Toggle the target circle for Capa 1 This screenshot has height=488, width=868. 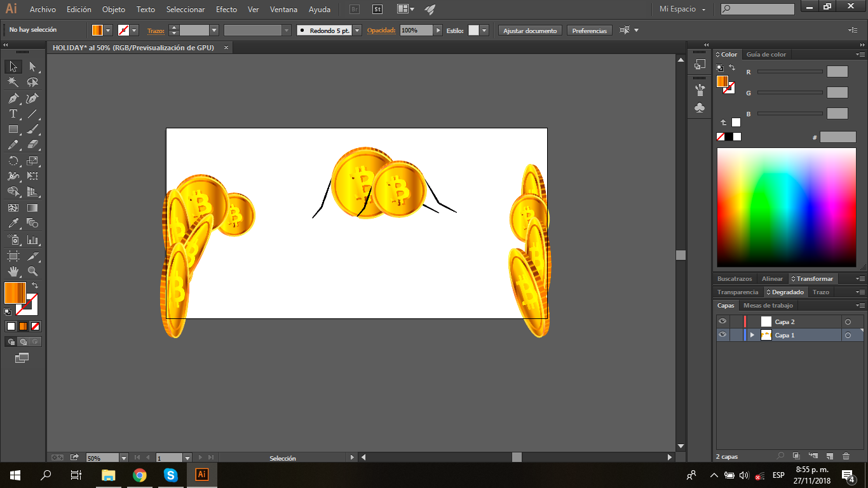pos(848,335)
